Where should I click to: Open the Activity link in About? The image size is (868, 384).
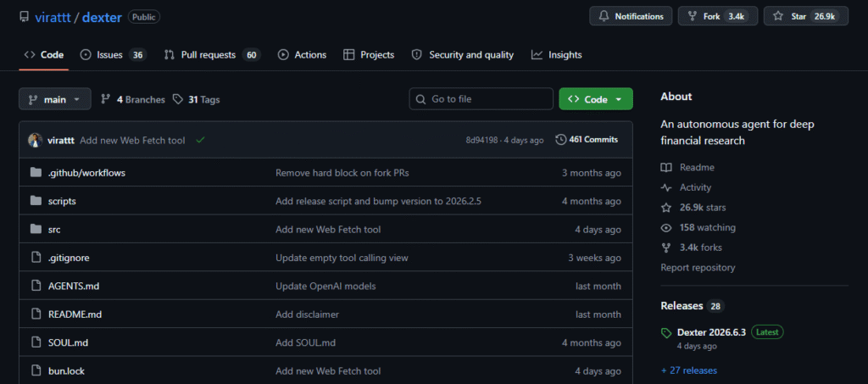[686, 187]
